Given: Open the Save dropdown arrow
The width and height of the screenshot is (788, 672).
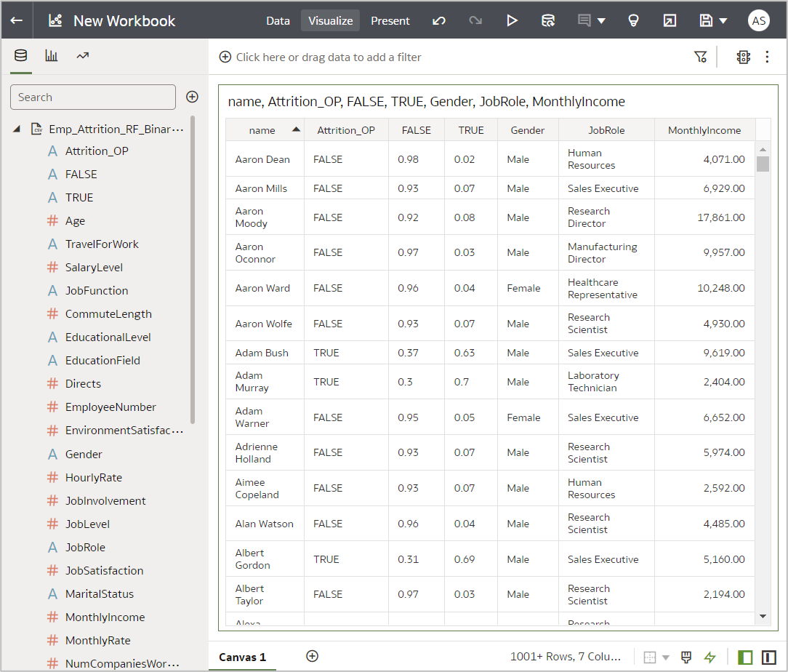Looking at the screenshot, I should (x=723, y=20).
